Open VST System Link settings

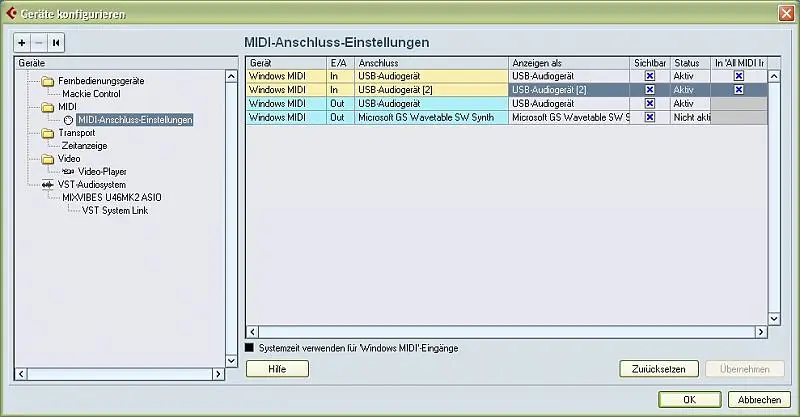pyautogui.click(x=114, y=210)
